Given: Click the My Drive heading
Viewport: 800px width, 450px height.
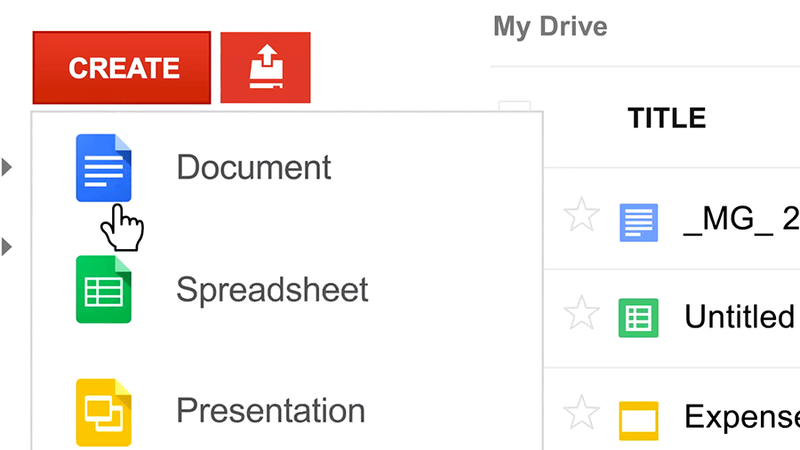Looking at the screenshot, I should pos(550,27).
